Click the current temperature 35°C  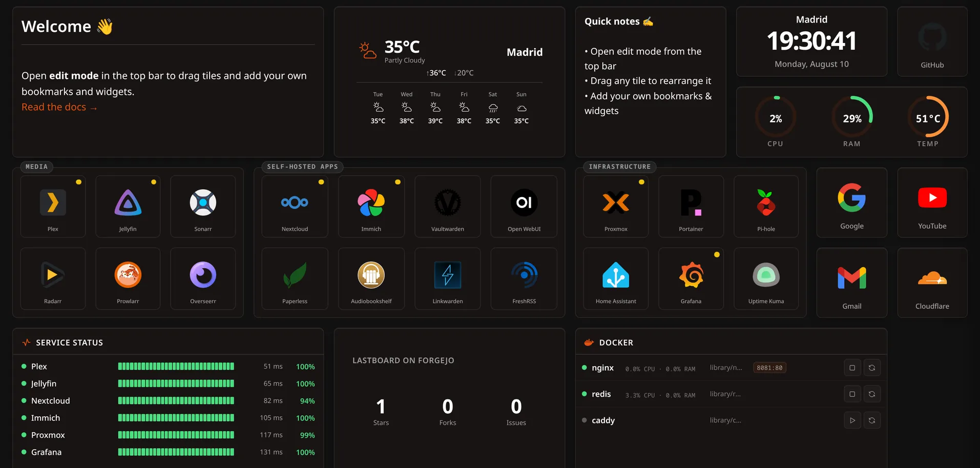pyautogui.click(x=402, y=47)
